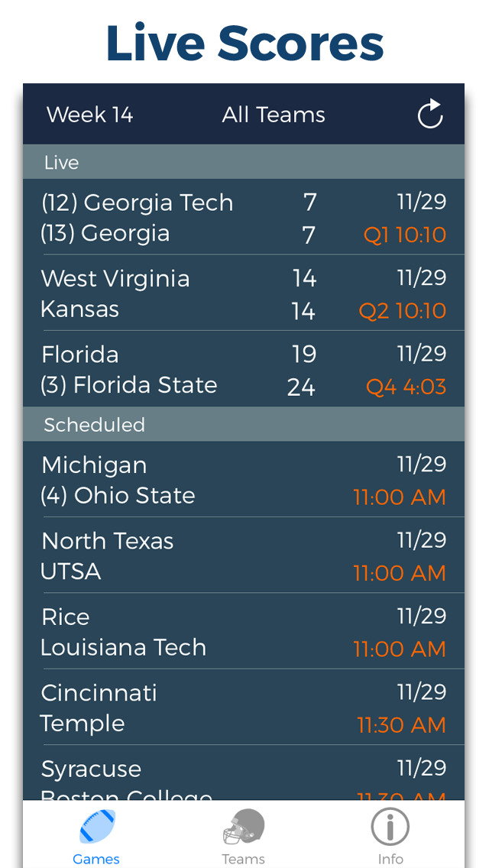Open the West Virginia vs Kansas game
Viewport: 489px width, 868px height.
pyautogui.click(x=243, y=293)
